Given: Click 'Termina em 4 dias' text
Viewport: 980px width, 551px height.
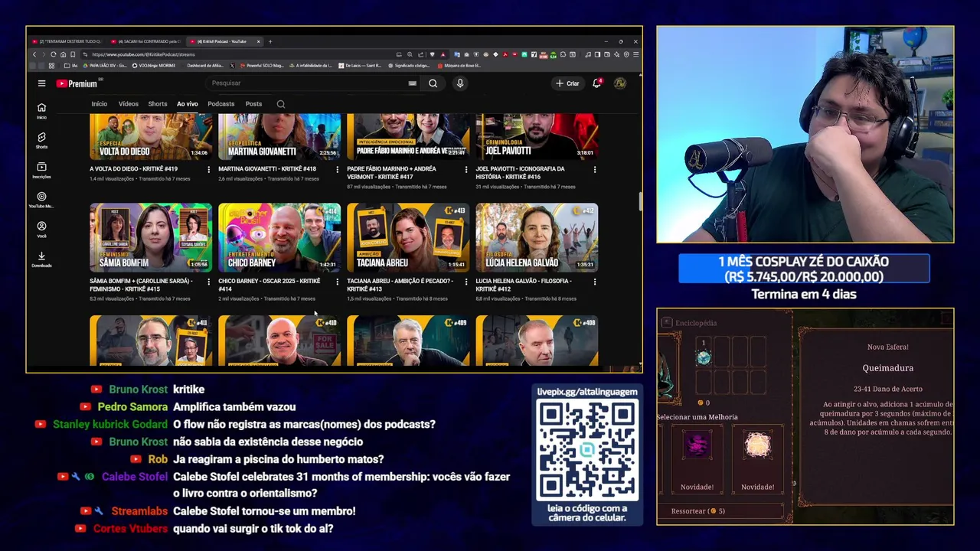Looking at the screenshot, I should 804,295.
